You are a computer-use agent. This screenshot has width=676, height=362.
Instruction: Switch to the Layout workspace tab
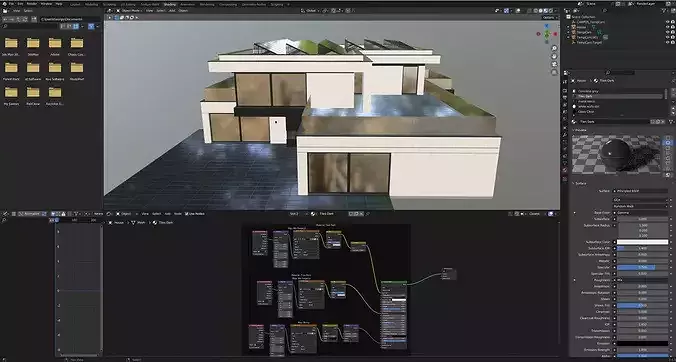point(75,4)
